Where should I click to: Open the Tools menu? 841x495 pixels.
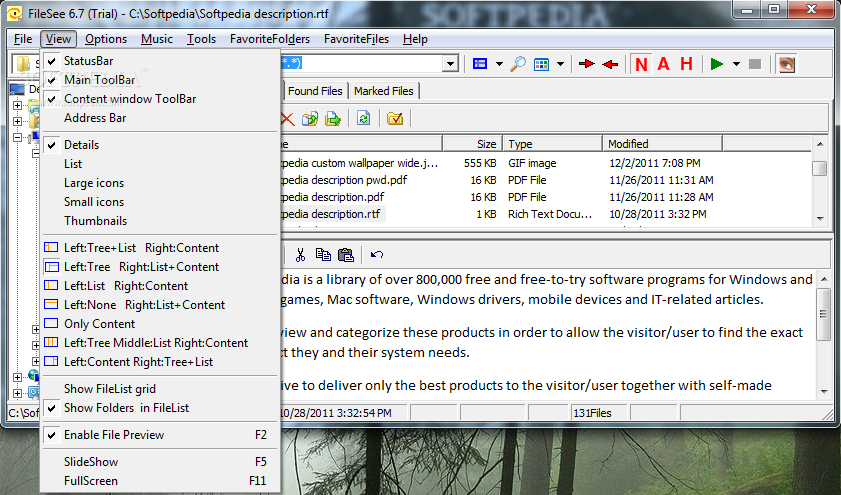point(201,39)
